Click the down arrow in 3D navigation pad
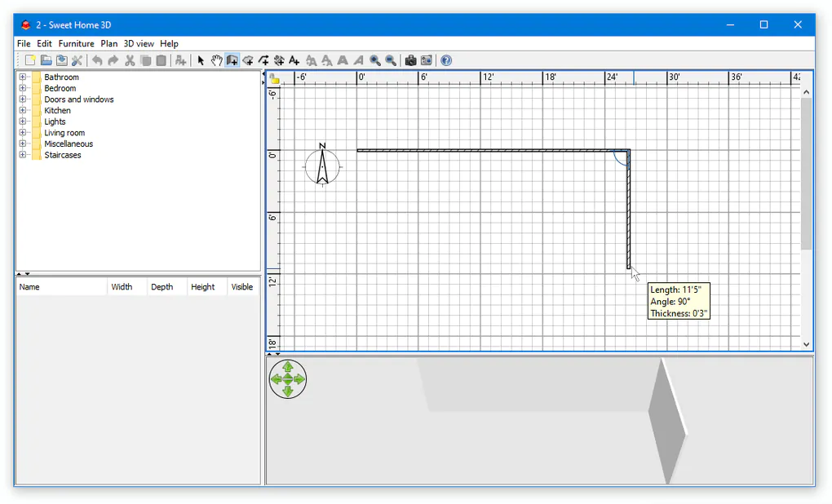This screenshot has height=504, width=832. click(288, 391)
